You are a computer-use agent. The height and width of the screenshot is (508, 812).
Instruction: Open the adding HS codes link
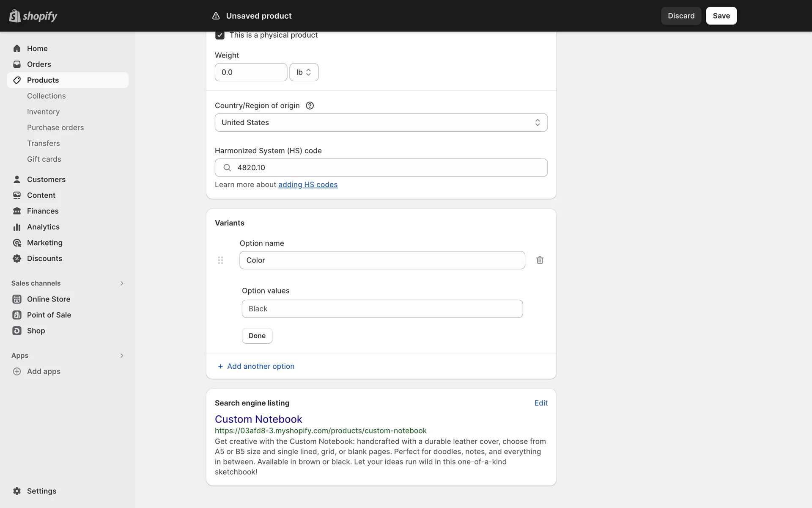[x=307, y=185]
